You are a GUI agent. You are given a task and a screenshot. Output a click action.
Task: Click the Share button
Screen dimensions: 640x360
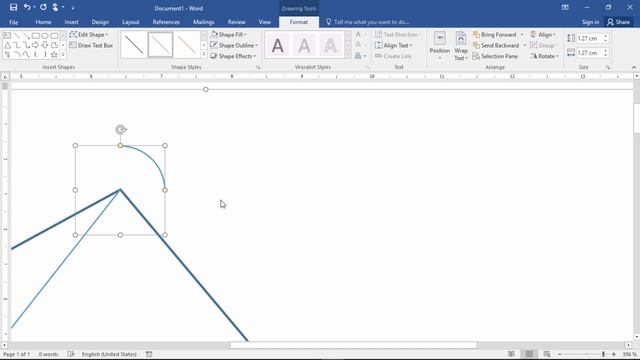pyautogui.click(x=618, y=22)
